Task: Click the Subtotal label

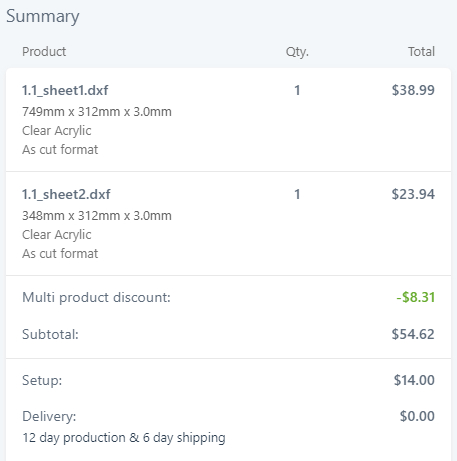Action: click(x=50, y=334)
